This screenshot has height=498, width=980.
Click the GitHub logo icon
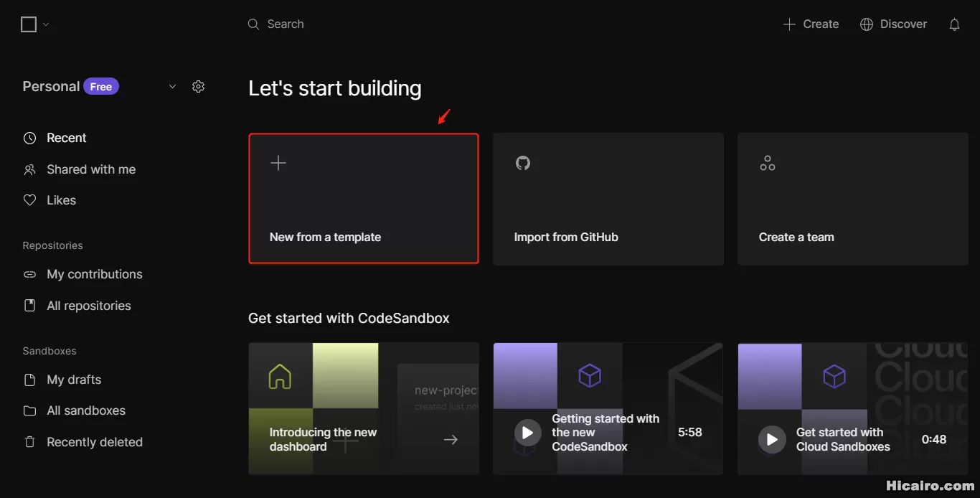(523, 163)
